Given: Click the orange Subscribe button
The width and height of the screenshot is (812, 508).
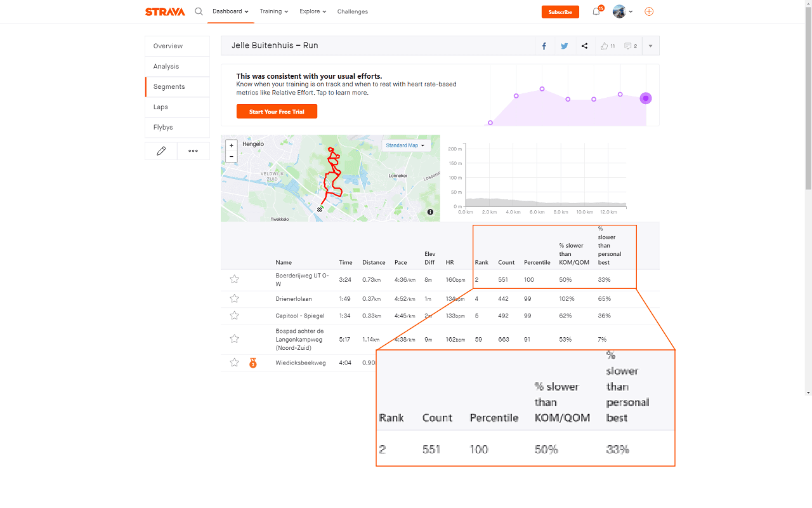Looking at the screenshot, I should [x=560, y=11].
